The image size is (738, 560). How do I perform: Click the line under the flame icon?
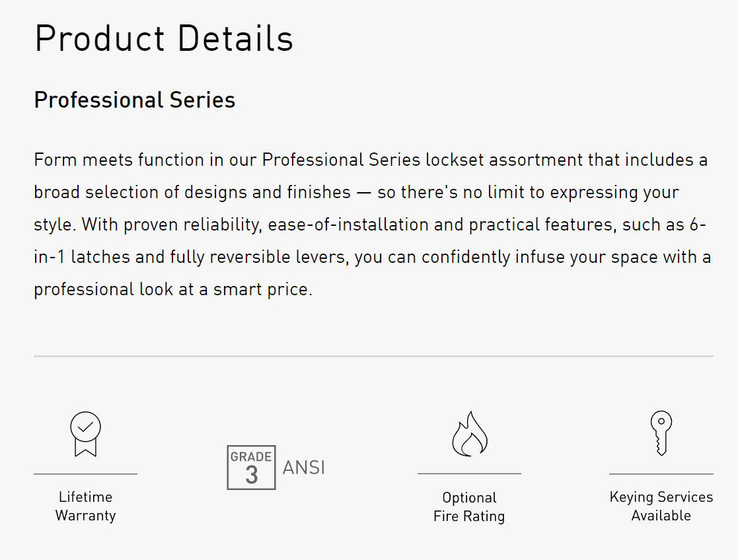[x=469, y=473]
